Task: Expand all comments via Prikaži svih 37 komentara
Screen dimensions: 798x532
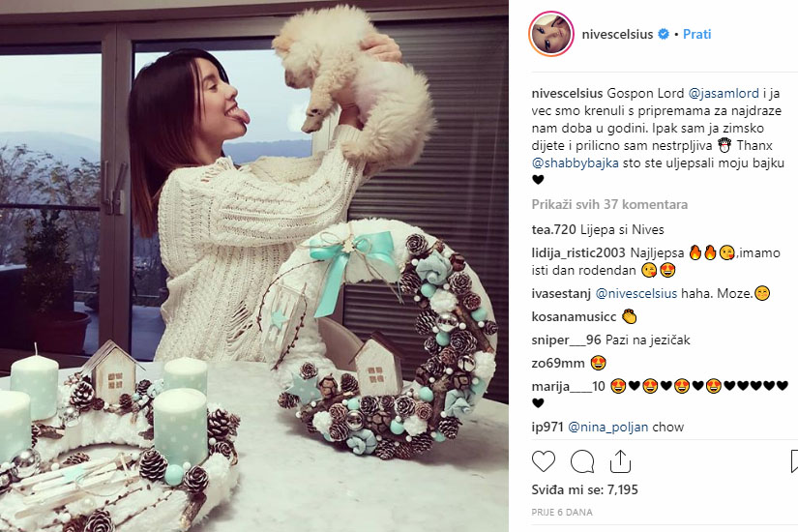Action: click(x=609, y=204)
